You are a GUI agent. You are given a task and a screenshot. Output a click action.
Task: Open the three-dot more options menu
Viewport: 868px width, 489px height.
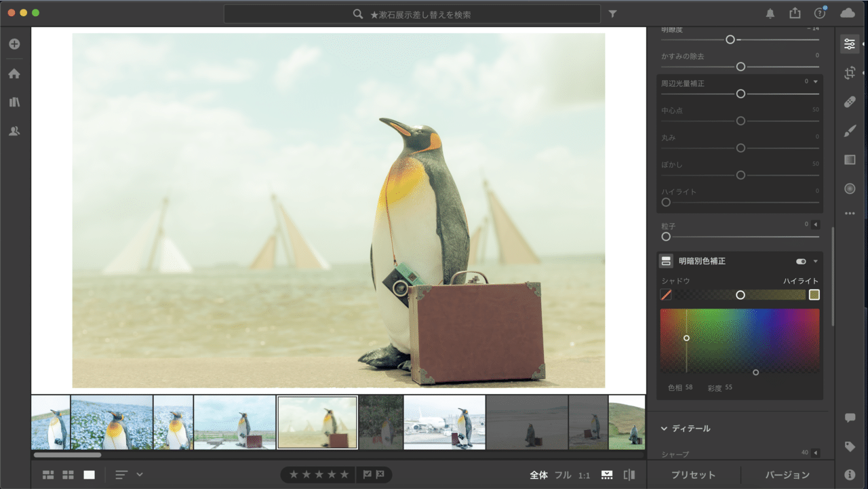849,214
